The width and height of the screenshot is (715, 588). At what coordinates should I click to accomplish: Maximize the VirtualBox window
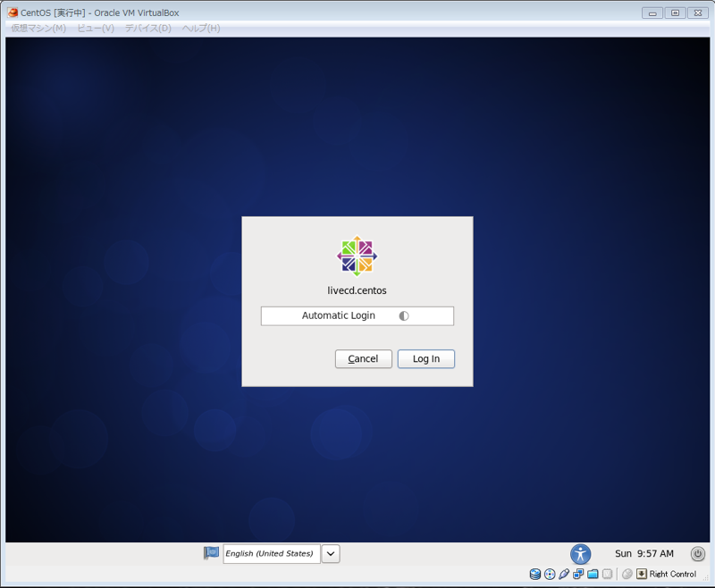tap(676, 13)
